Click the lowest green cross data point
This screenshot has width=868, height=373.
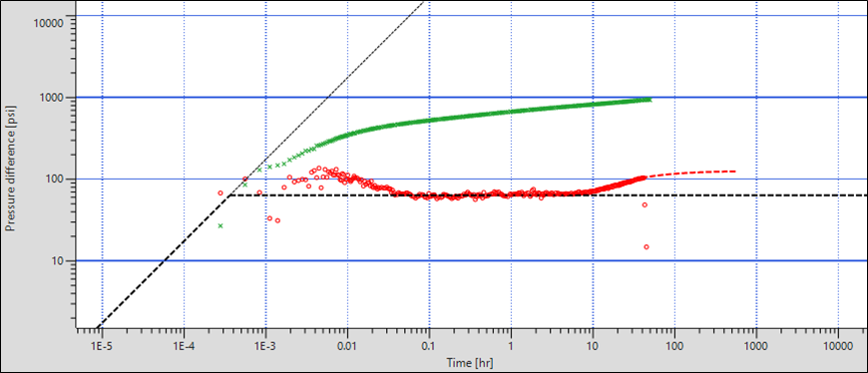coord(220,225)
